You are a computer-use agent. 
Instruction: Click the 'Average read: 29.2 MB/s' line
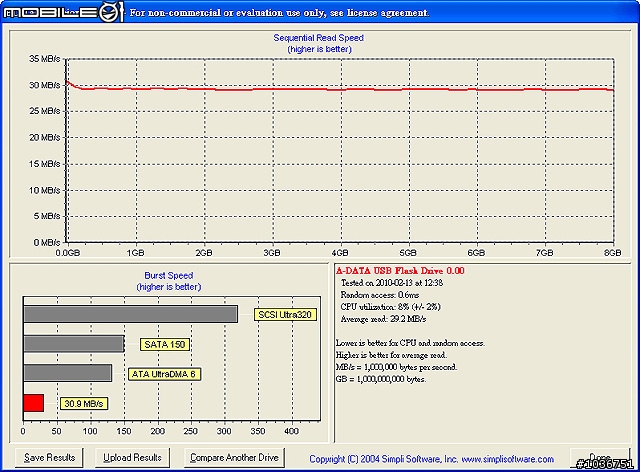(383, 319)
